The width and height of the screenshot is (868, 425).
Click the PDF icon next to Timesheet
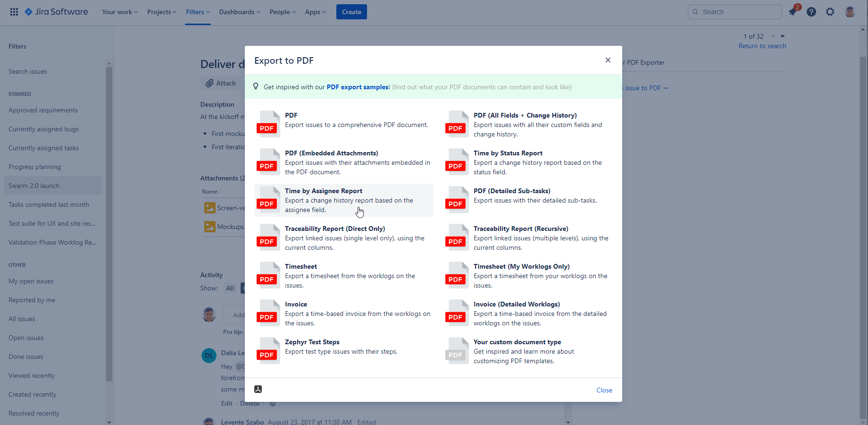[x=268, y=275]
